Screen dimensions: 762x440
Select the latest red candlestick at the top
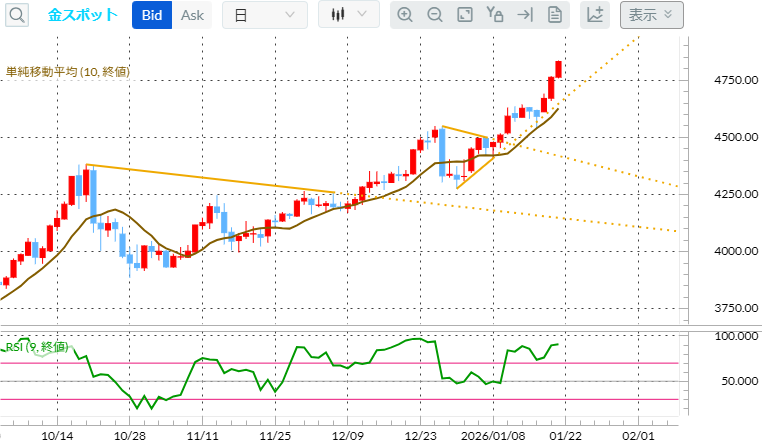558,69
